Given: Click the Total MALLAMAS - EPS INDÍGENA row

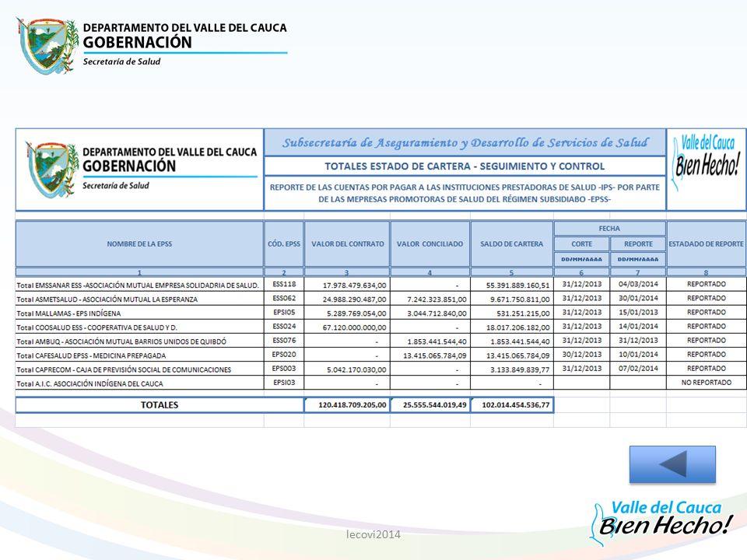Looking at the screenshot, I should coord(68,313).
